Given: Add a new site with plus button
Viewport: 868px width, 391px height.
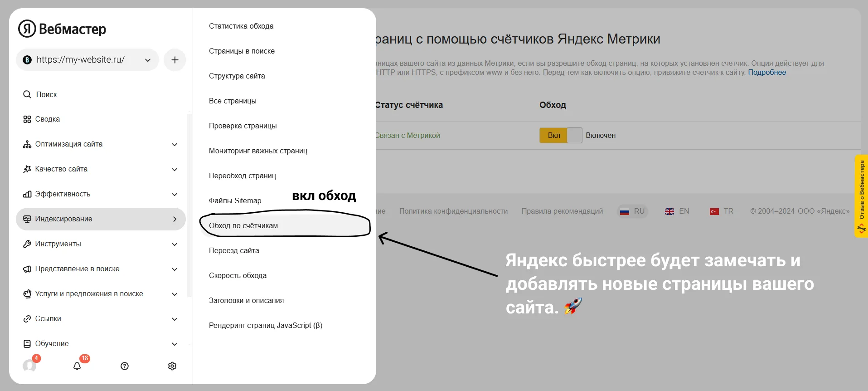Looking at the screenshot, I should (x=175, y=60).
